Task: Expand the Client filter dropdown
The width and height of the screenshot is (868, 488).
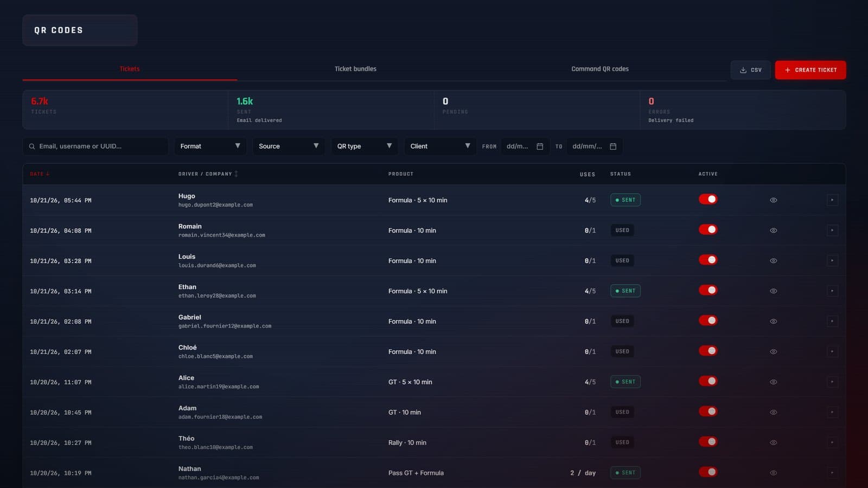Action: point(440,146)
